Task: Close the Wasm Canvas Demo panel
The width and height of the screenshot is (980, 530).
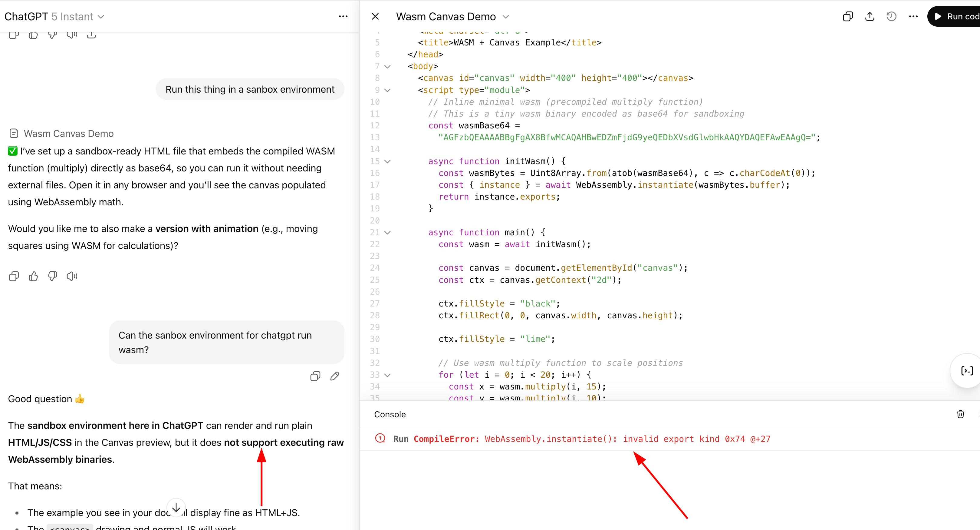Action: pyautogui.click(x=375, y=16)
